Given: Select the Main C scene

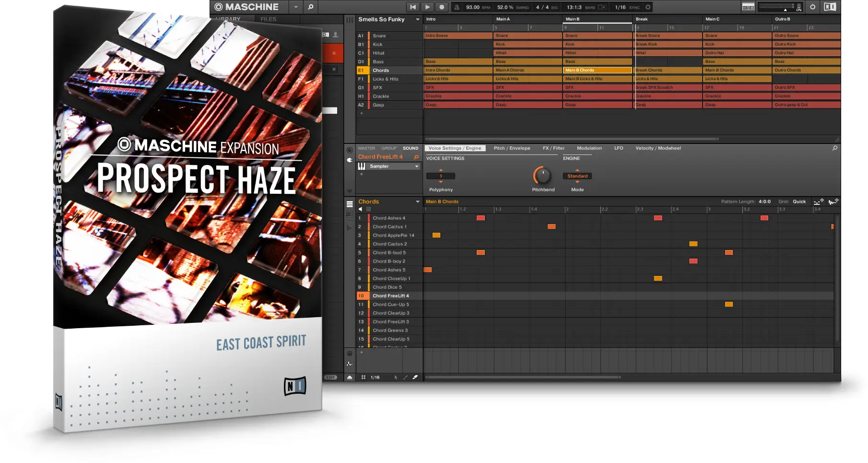Looking at the screenshot, I should tap(738, 19).
